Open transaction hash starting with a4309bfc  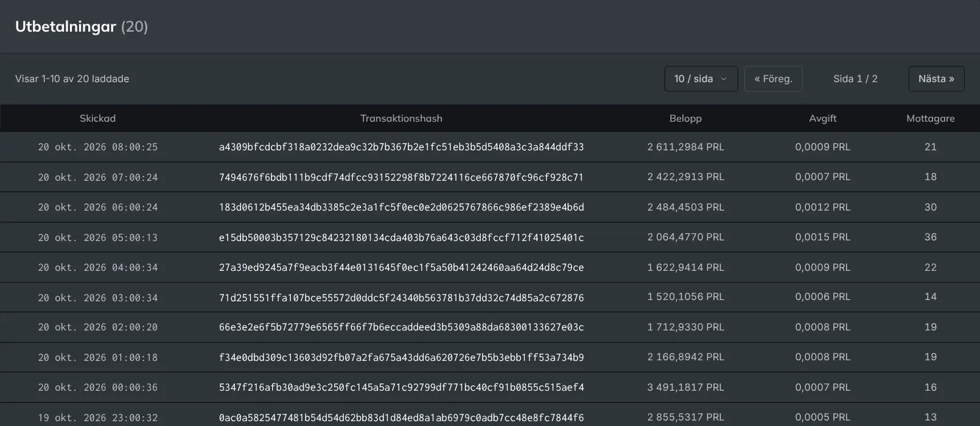pyautogui.click(x=401, y=147)
